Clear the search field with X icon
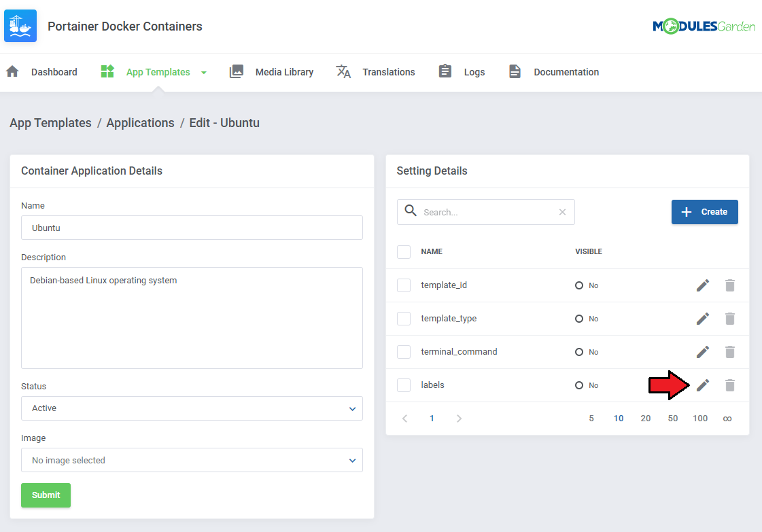The image size is (762, 532). [562, 212]
